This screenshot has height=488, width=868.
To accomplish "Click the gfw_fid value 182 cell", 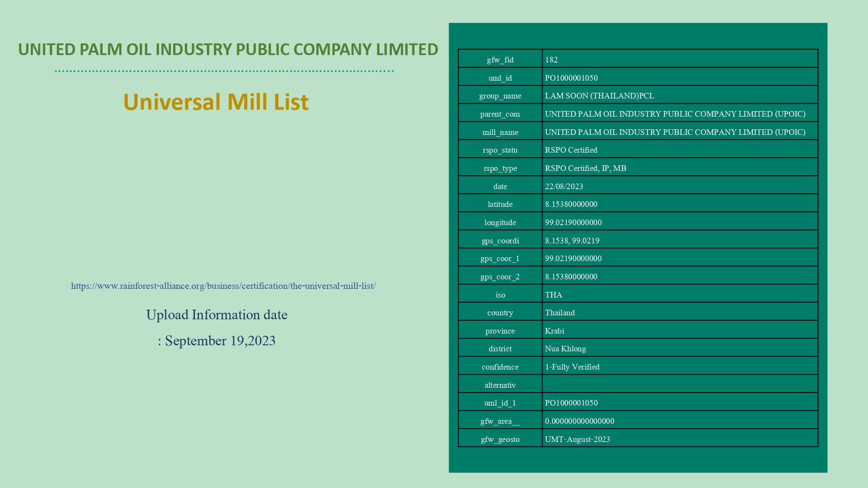I will coord(680,59).
